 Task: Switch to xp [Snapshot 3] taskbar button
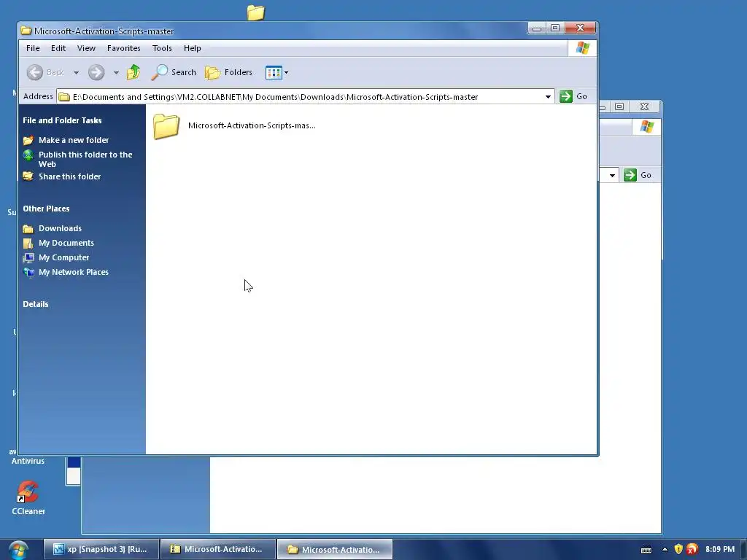pyautogui.click(x=101, y=549)
